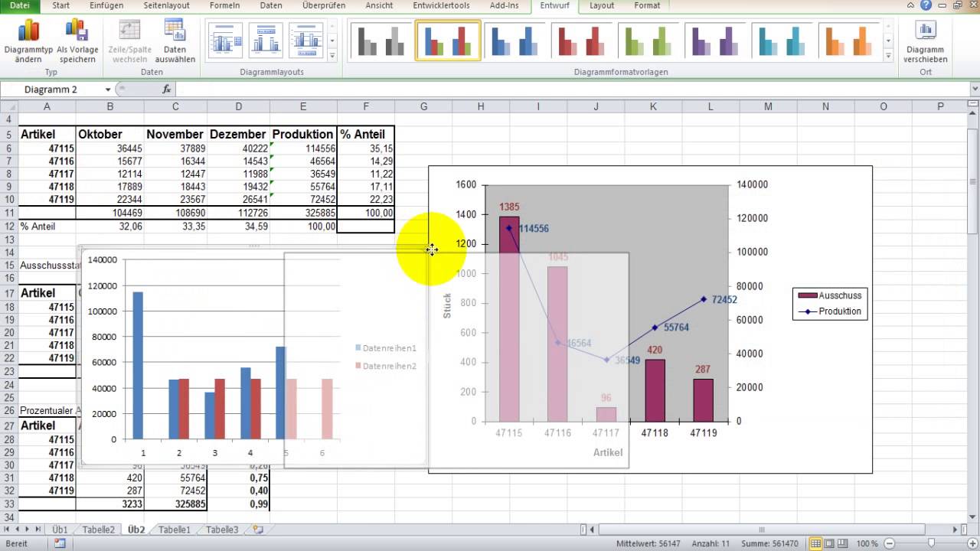
Task: Switch to sheet Tabelle3
Action: [222, 530]
